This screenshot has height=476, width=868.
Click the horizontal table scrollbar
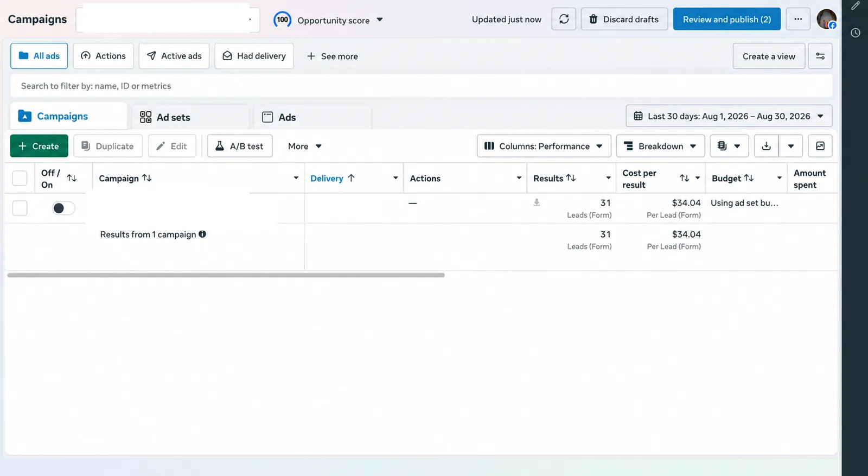(226, 275)
